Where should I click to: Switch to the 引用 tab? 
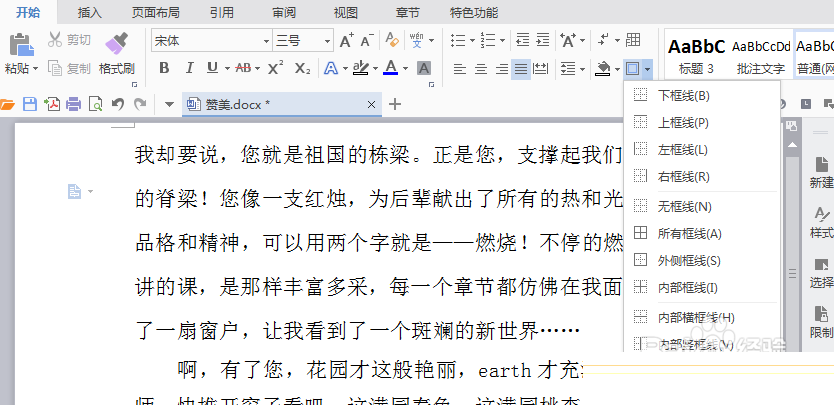(x=222, y=12)
